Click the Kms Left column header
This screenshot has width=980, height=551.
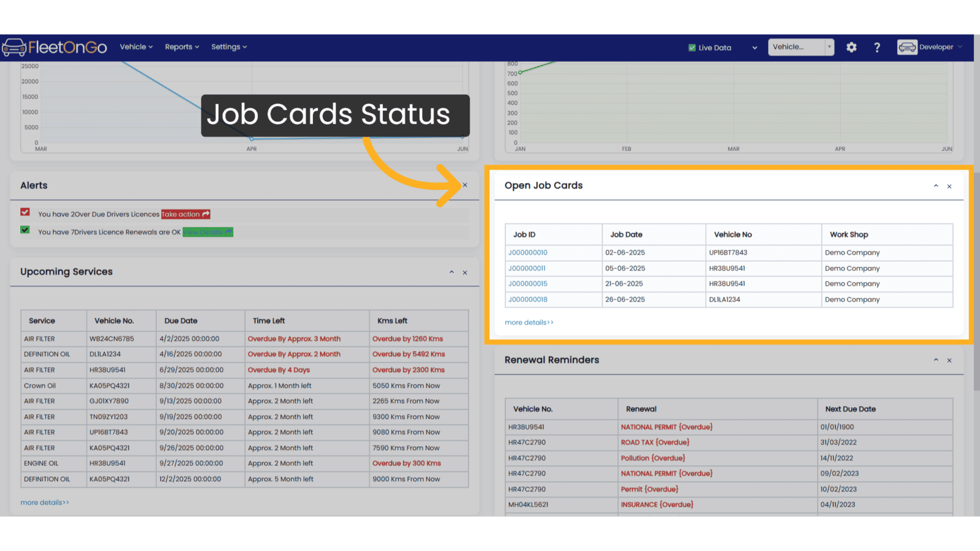[419, 321]
